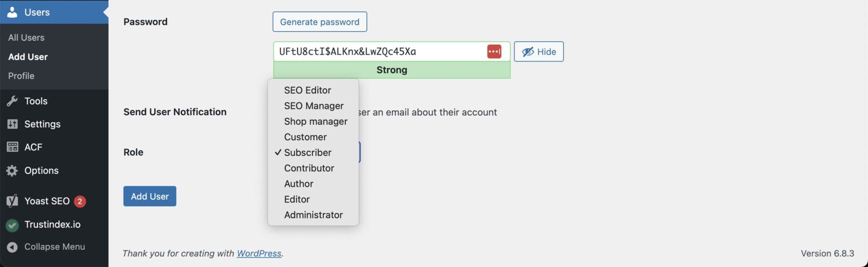Open the Users icon in the sidebar
868x267 pixels.
coord(12,12)
